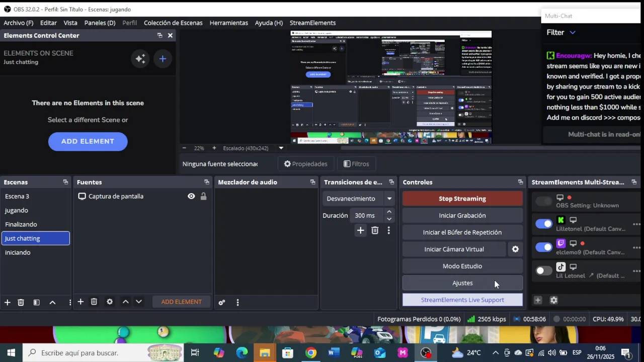The height and width of the screenshot is (362, 644).
Task: Open source properties gear in Fuentes toolbar
Action: point(110,302)
